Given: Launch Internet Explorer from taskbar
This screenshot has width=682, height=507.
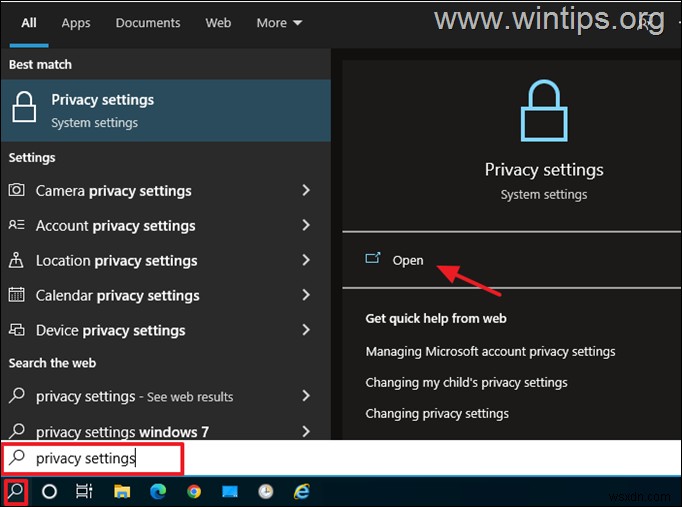Looking at the screenshot, I should [301, 491].
